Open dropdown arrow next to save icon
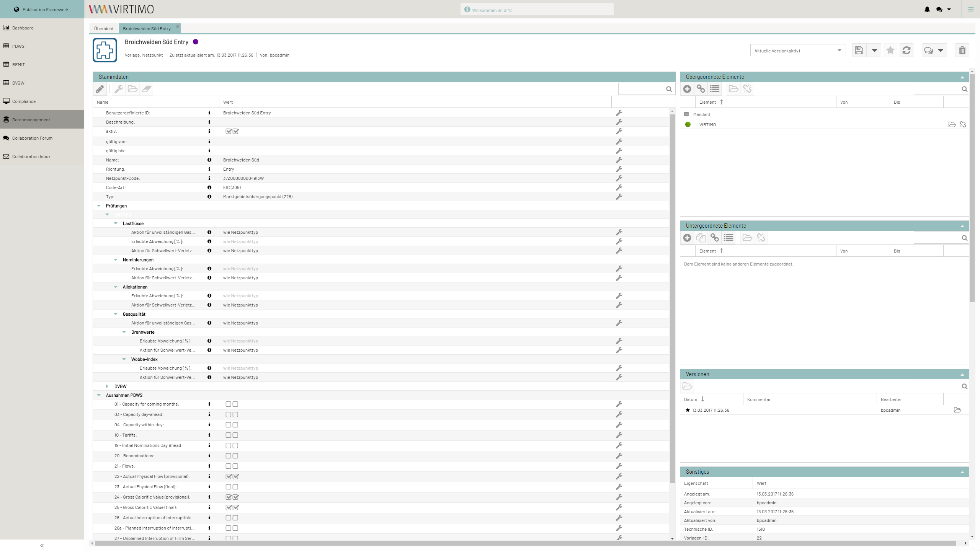 click(x=874, y=51)
